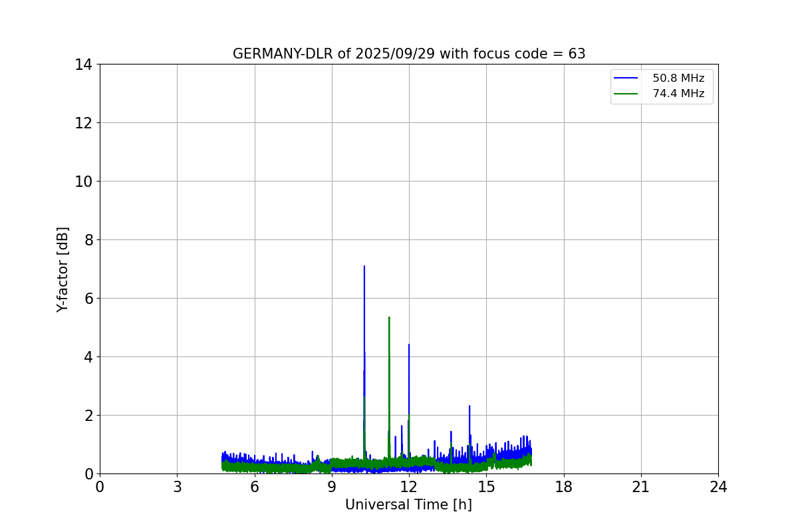
Task: Click the y-axis tick label 2
Action: (88, 416)
